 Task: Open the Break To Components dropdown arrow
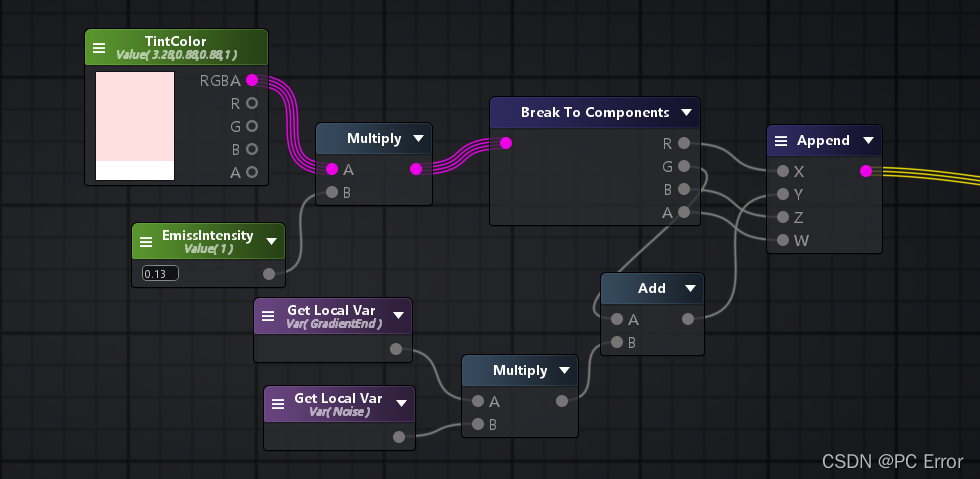686,113
